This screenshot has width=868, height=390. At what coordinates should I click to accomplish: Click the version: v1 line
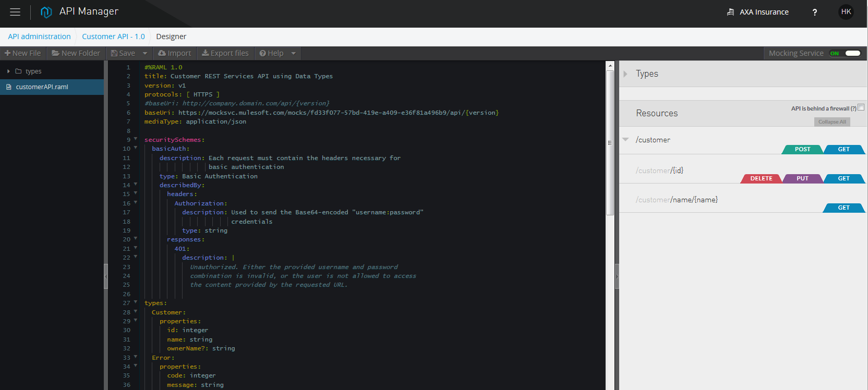[x=165, y=86]
